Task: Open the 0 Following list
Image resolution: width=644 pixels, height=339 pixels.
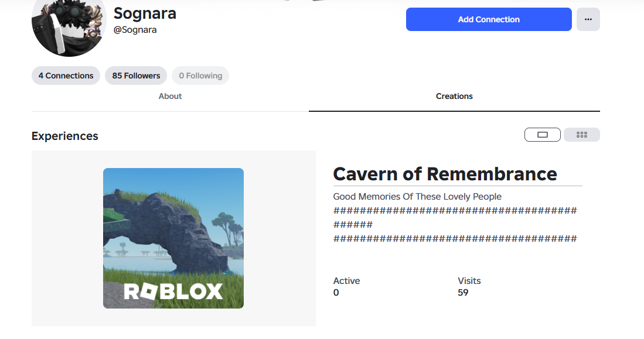Action: [200, 76]
